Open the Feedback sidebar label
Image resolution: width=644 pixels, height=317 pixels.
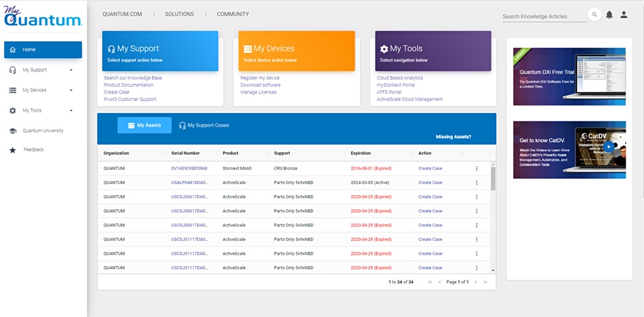click(34, 150)
